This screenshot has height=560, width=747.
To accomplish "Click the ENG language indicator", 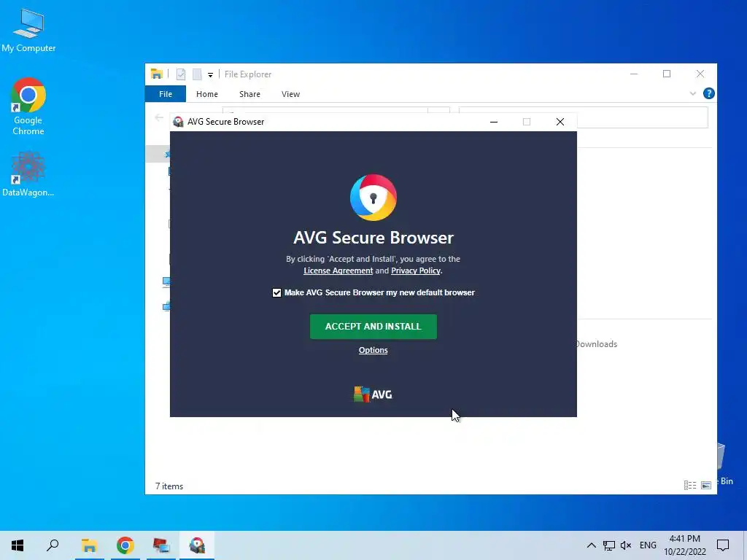I will (648, 545).
